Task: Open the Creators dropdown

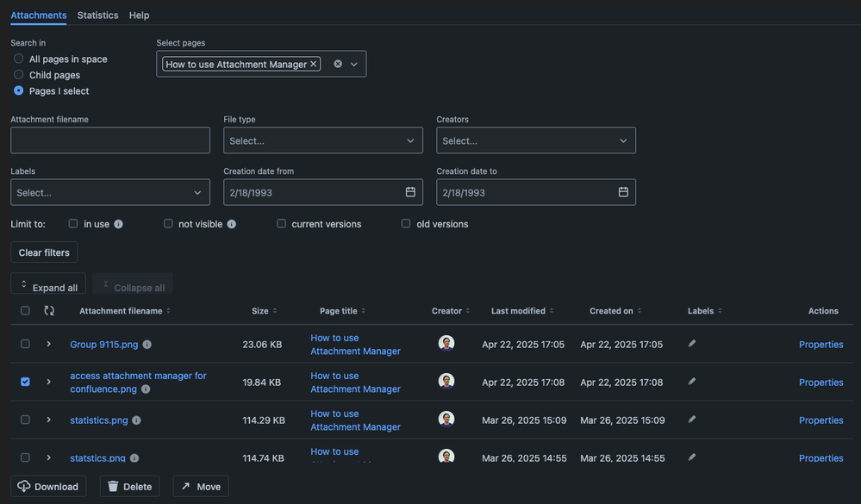Action: coord(536,140)
